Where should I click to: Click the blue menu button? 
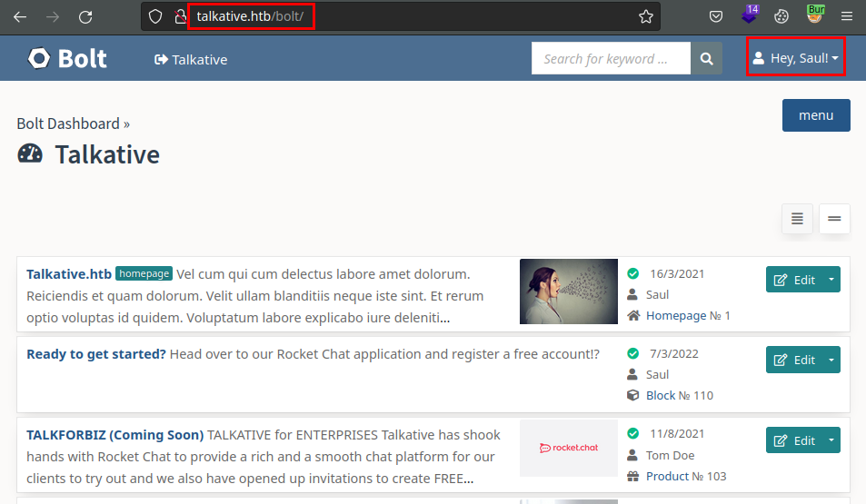[x=816, y=115]
